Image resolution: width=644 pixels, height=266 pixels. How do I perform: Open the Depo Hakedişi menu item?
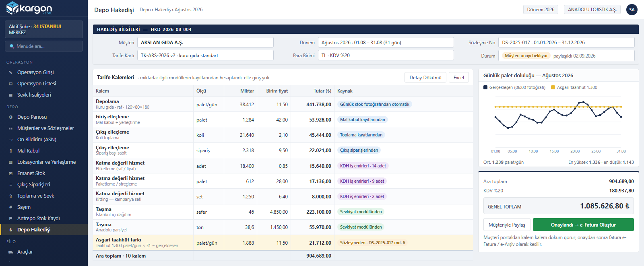(x=44, y=229)
